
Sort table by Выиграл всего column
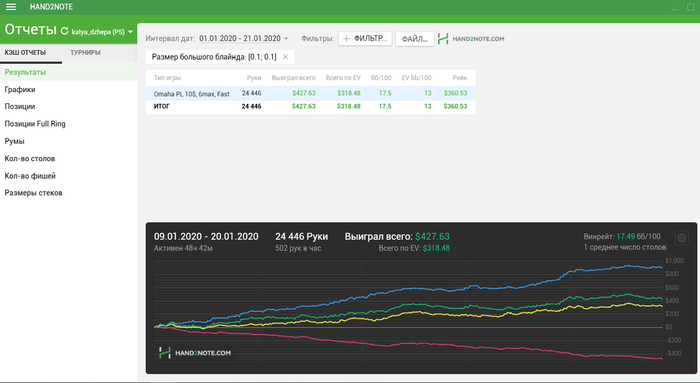pyautogui.click(x=293, y=78)
